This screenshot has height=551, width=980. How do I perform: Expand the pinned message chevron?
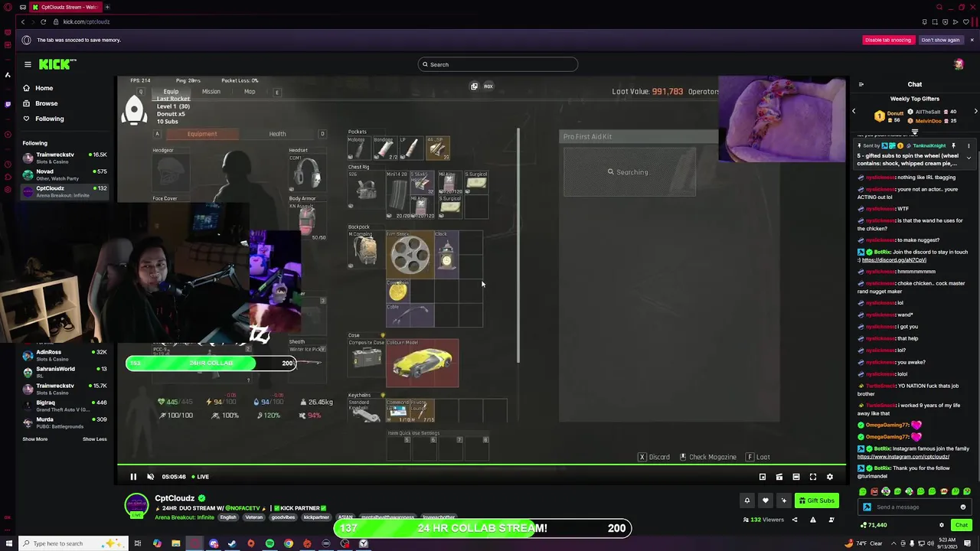[969, 158]
